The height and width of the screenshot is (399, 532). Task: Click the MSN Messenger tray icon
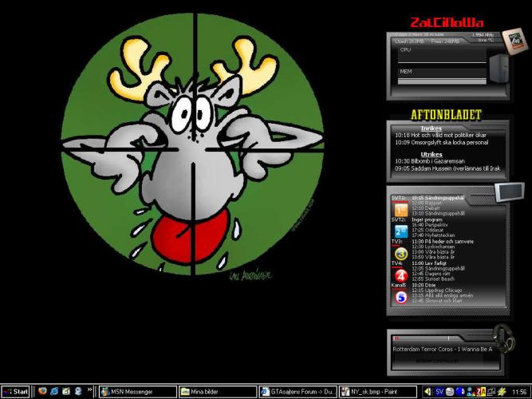[471, 392]
